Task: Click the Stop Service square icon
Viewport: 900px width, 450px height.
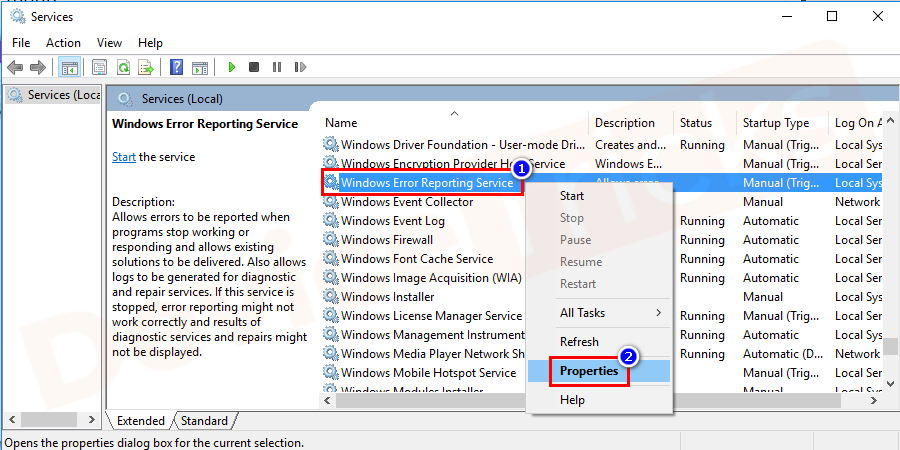Action: coord(254,68)
